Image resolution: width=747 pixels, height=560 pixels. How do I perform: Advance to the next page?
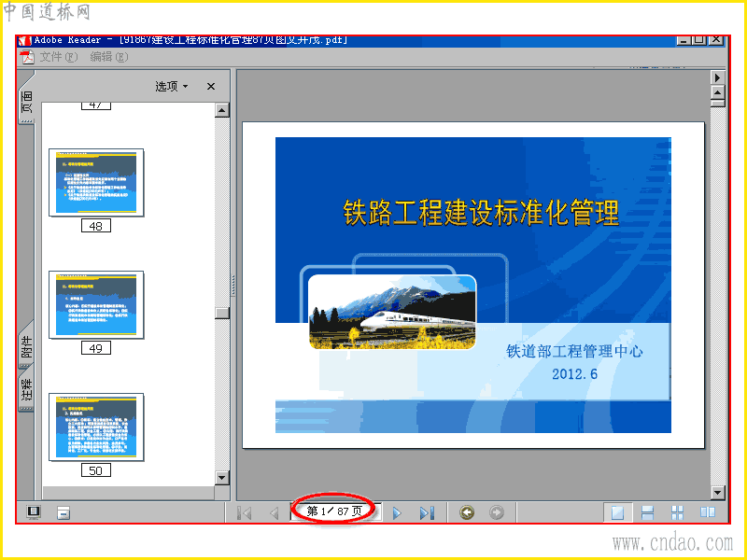[x=397, y=512]
